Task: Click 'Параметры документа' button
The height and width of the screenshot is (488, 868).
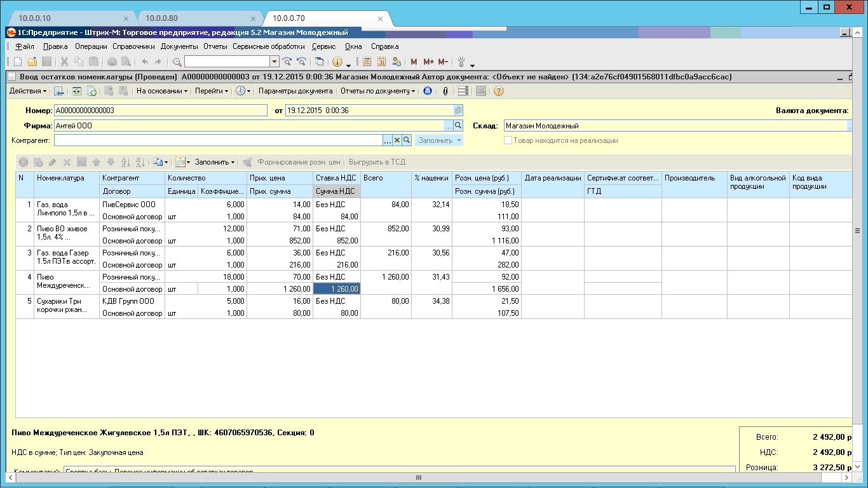Action: tap(295, 91)
